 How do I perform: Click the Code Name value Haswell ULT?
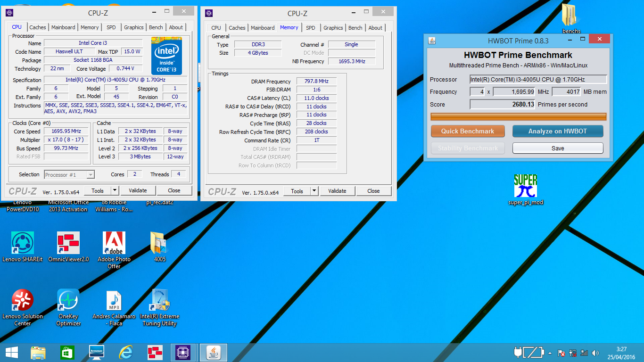68,51
